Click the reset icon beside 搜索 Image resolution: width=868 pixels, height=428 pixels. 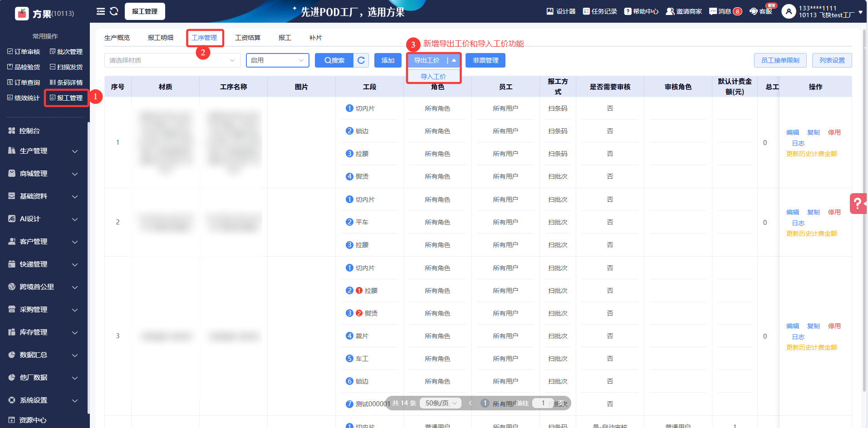click(x=361, y=60)
